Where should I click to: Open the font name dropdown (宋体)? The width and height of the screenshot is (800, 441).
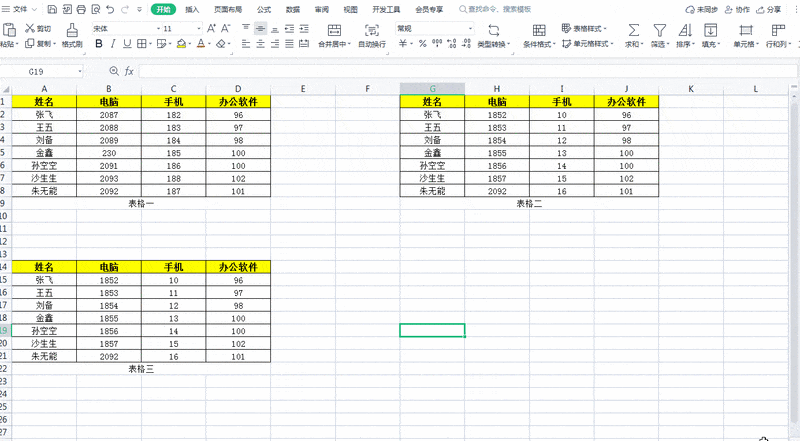[x=159, y=29]
